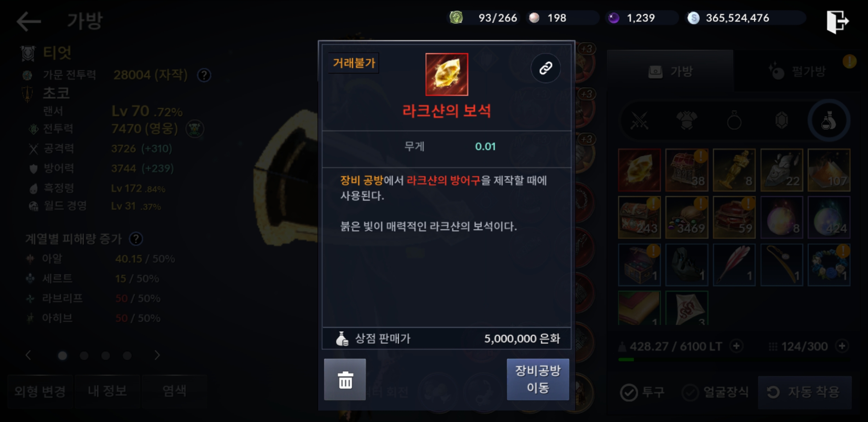Select the hexagon crystal filter icon
Image resolution: width=868 pixels, height=422 pixels.
click(x=782, y=121)
